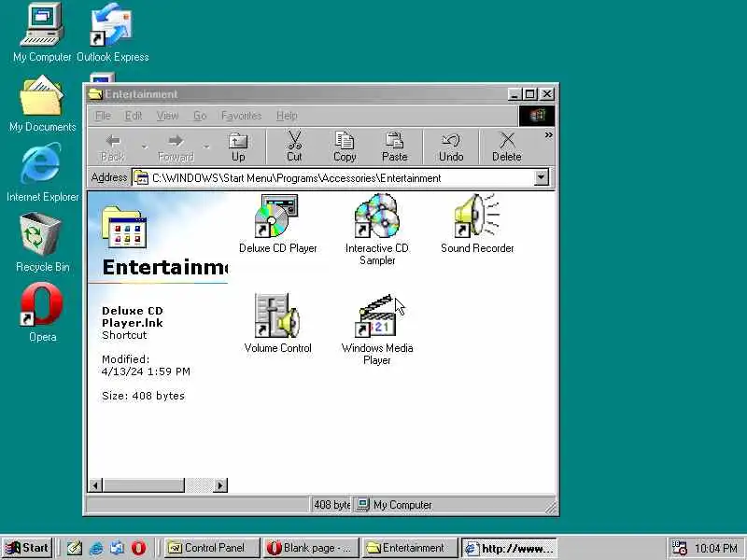Select Outlook Express desktop icon
Image resolution: width=747 pixels, height=560 pixels.
(112, 33)
